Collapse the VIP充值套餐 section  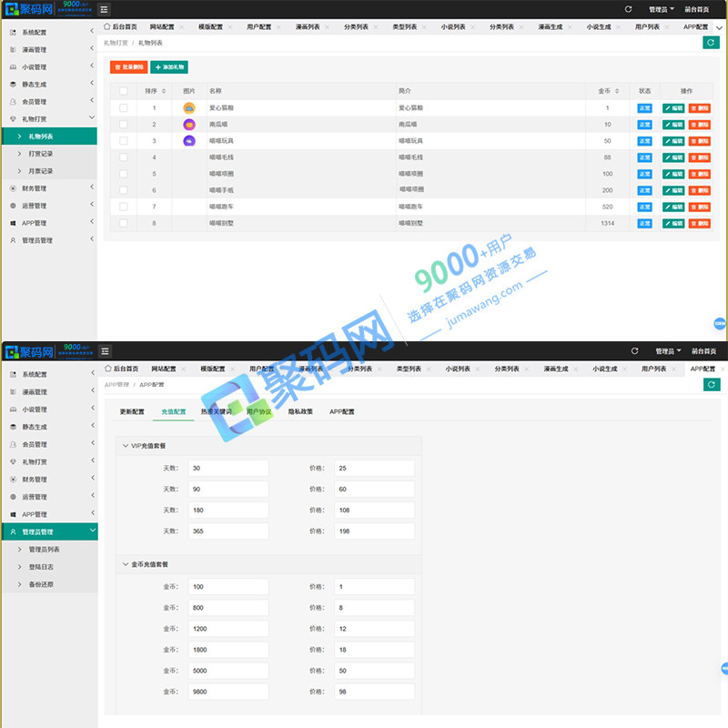[126, 446]
